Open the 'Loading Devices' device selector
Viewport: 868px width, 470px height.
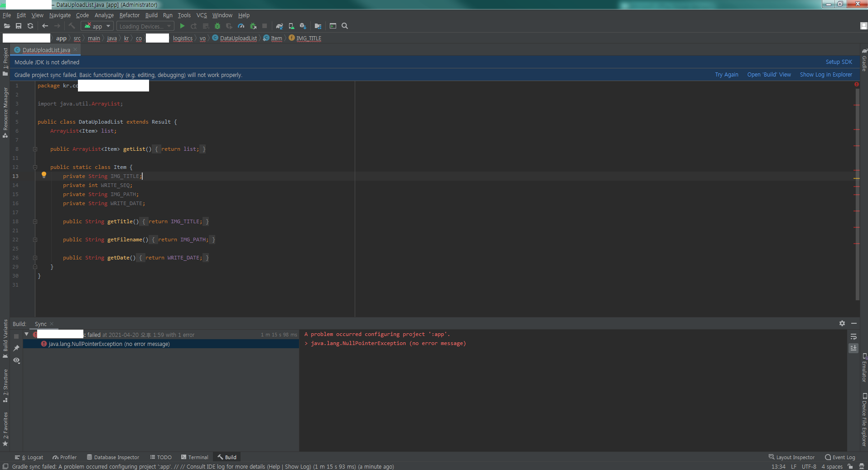coord(144,26)
